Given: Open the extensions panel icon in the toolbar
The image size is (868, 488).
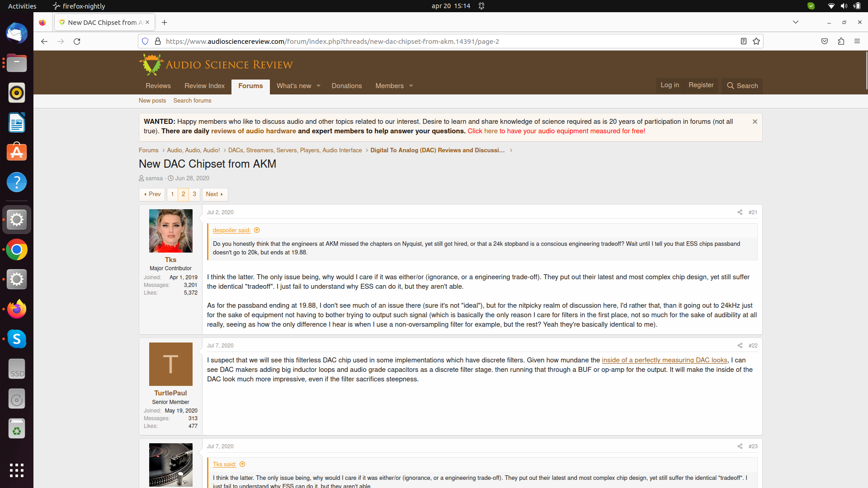Looking at the screenshot, I should 841,41.
